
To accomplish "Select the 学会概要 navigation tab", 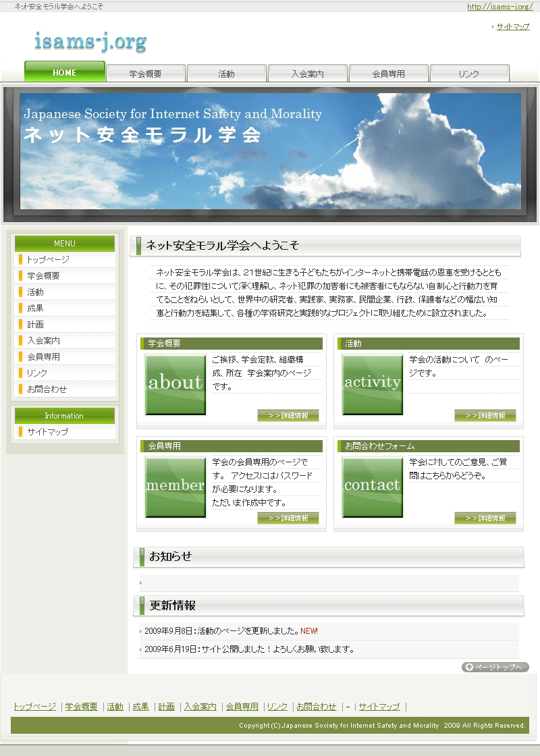I will (146, 74).
